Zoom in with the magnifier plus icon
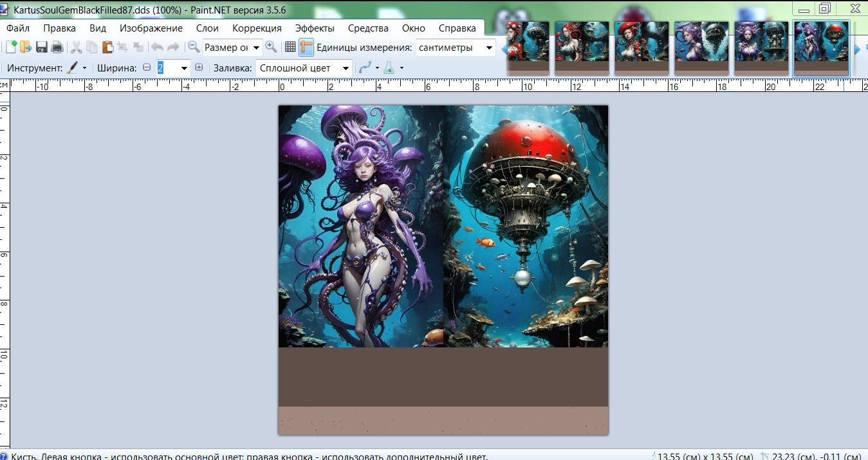Image resolution: width=868 pixels, height=460 pixels. [x=271, y=47]
